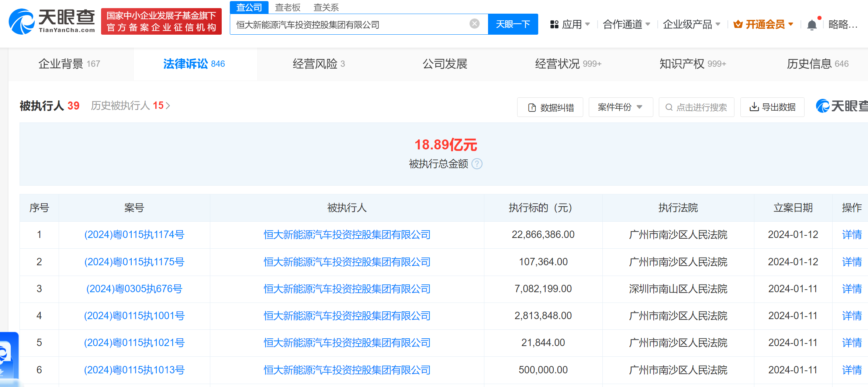Screen dimensions: 868x387
Task: Open the 知识产权 tab
Action: click(693, 64)
